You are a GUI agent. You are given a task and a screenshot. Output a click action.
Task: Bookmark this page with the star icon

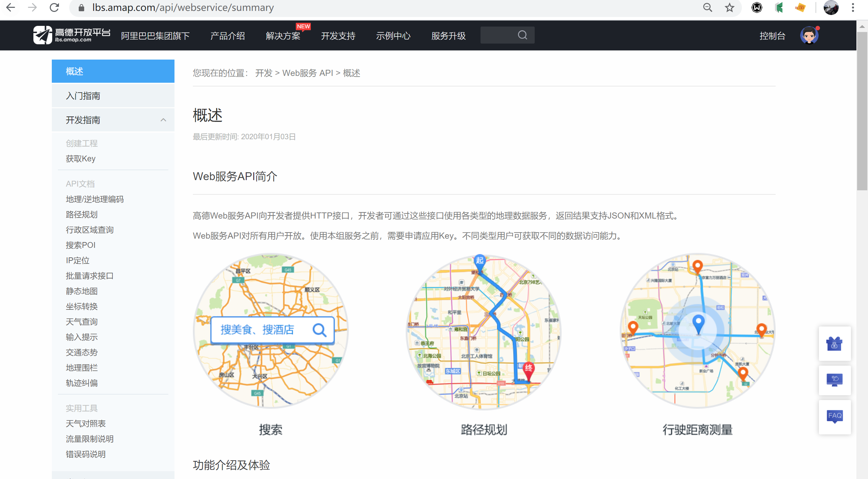(x=729, y=7)
